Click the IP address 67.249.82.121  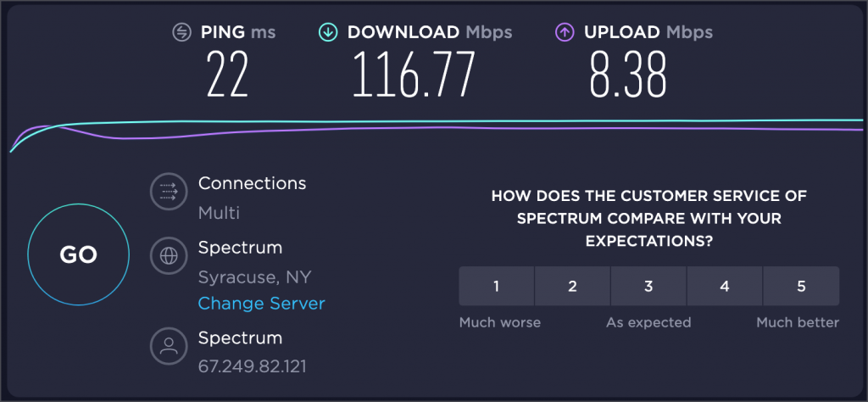coord(252,367)
